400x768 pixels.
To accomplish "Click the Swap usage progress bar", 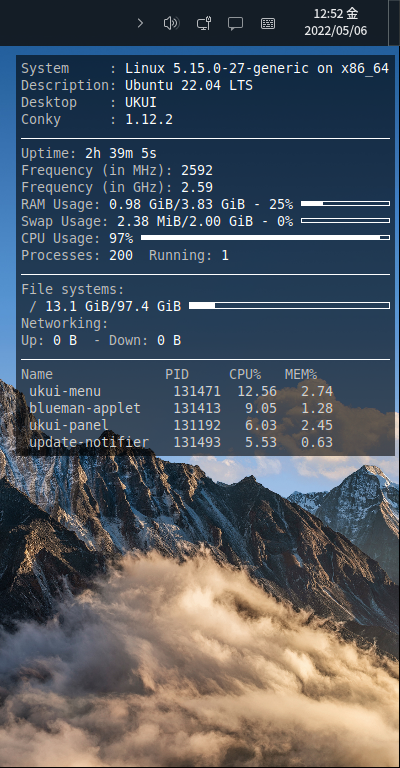I will (x=345, y=220).
